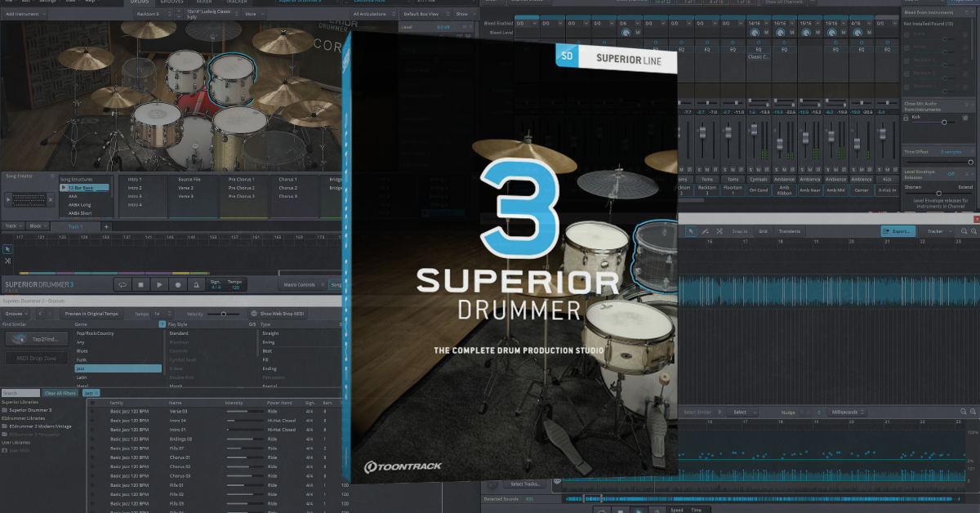The height and width of the screenshot is (513, 980).
Task: Enable the loop icon in the transport controls
Action: tap(122, 286)
